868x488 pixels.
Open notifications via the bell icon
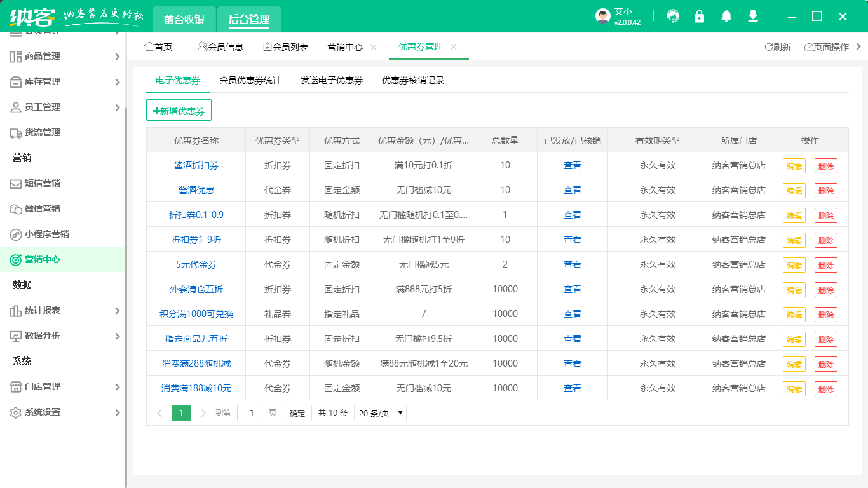(726, 16)
